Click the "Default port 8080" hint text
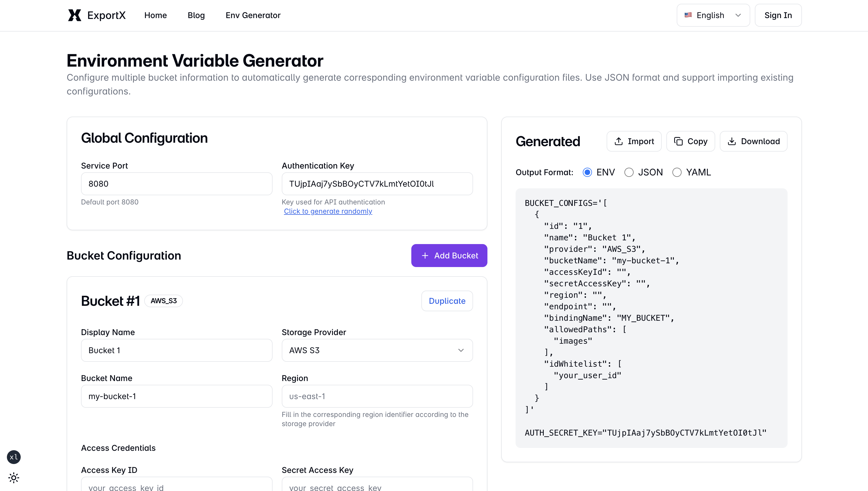868x491 pixels. tap(110, 202)
